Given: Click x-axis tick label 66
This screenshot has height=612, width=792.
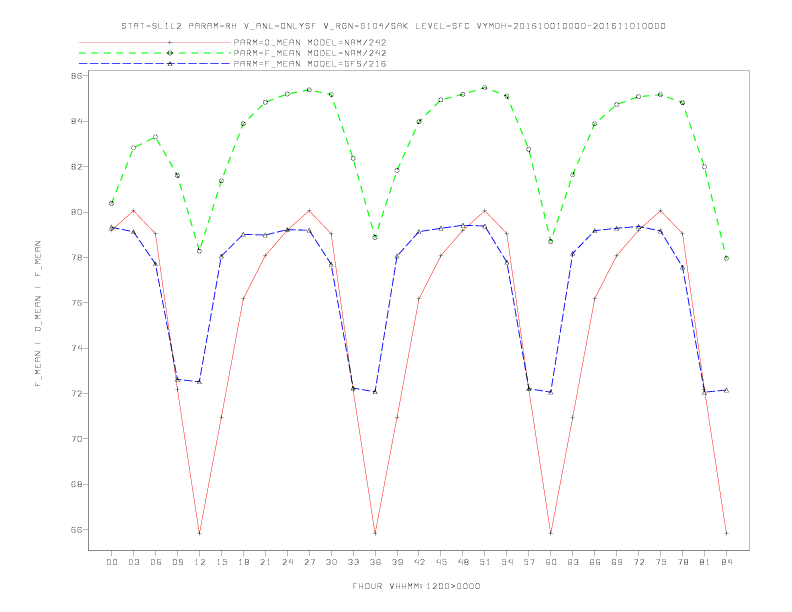Looking at the screenshot, I should [595, 562].
